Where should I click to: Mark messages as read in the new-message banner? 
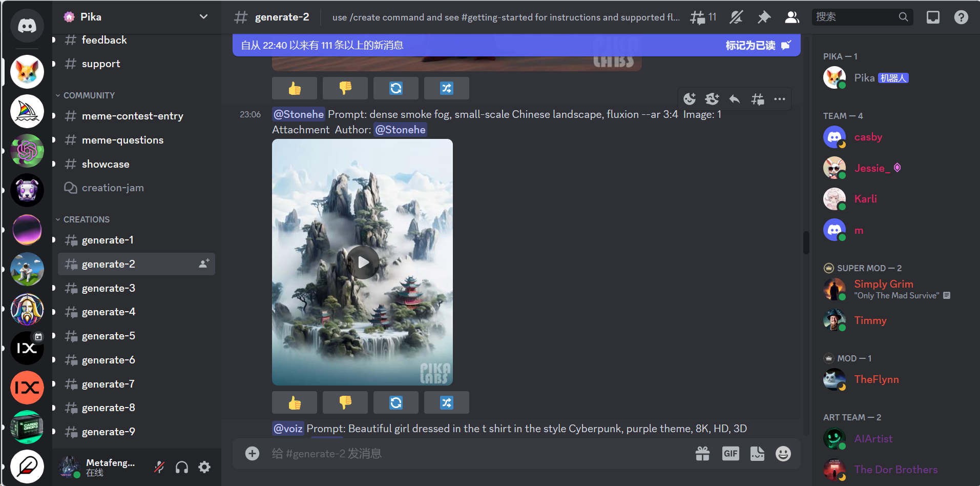(758, 46)
